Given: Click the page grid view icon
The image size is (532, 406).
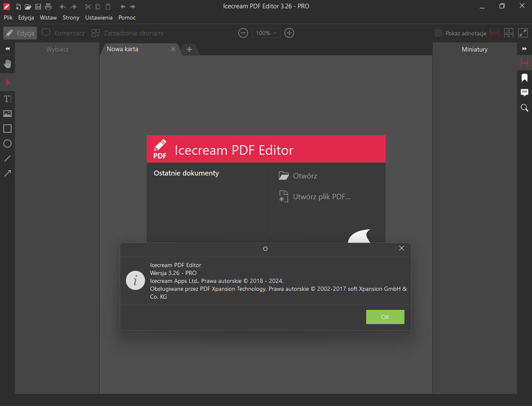Looking at the screenshot, I should click(509, 33).
